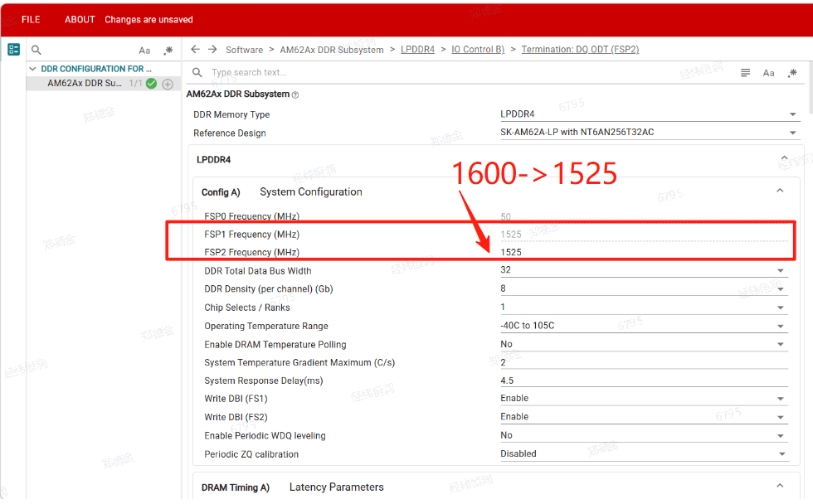Screen dimensions: 813x504
Task: Toggle match case in main search bar
Action: click(768, 74)
